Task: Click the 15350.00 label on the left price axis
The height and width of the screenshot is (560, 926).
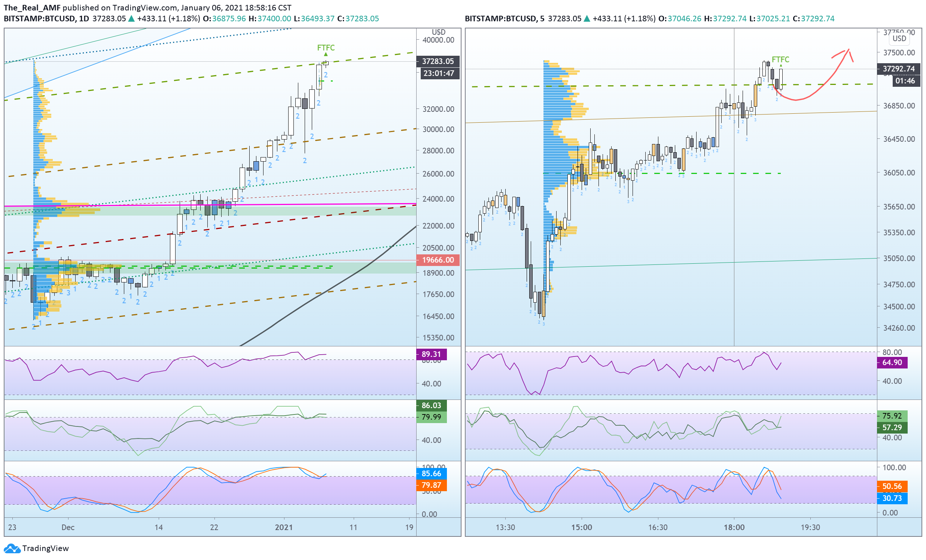Action: click(x=438, y=338)
